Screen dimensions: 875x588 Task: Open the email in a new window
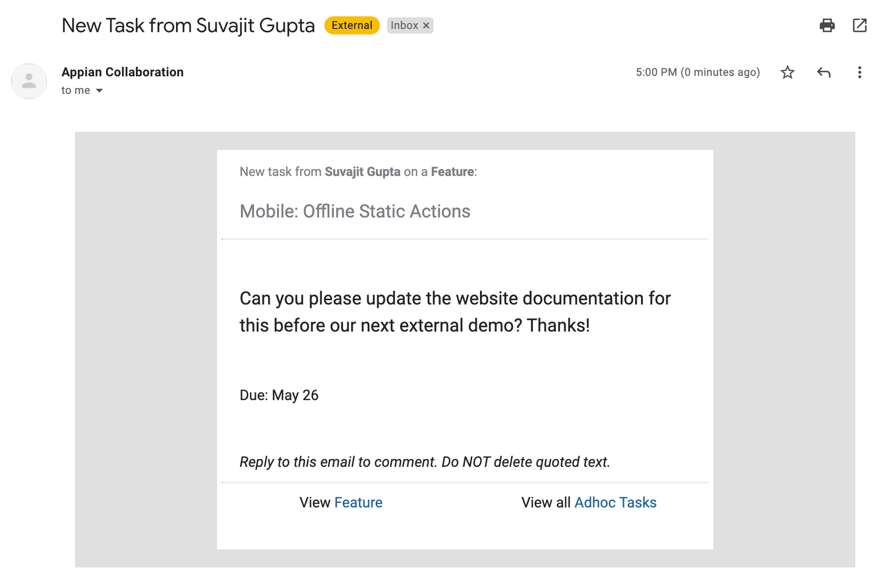859,26
